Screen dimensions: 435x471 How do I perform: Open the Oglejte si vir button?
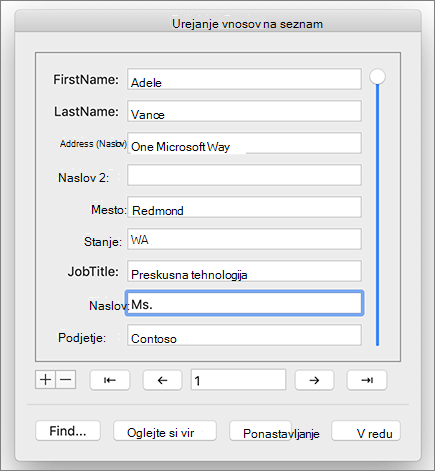[x=165, y=431]
